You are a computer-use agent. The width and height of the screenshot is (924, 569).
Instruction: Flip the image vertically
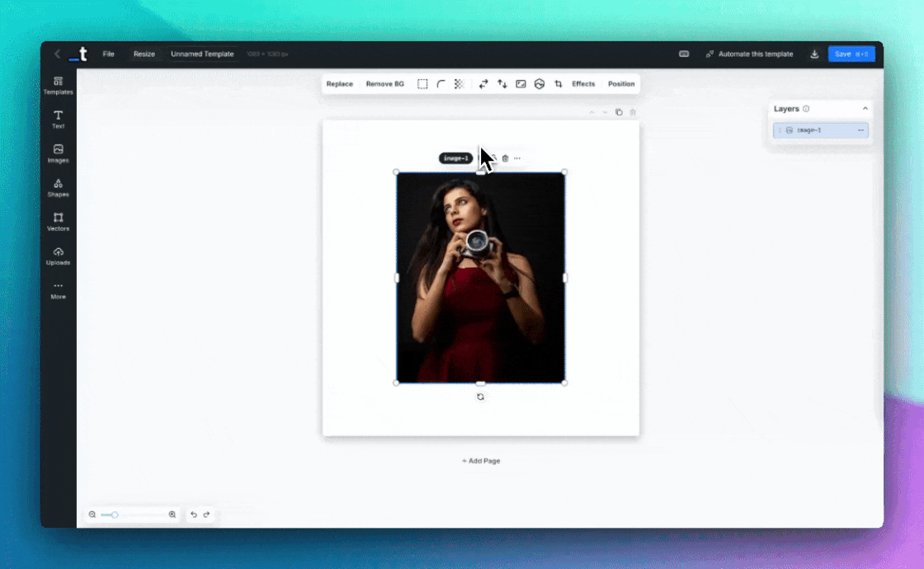(502, 84)
